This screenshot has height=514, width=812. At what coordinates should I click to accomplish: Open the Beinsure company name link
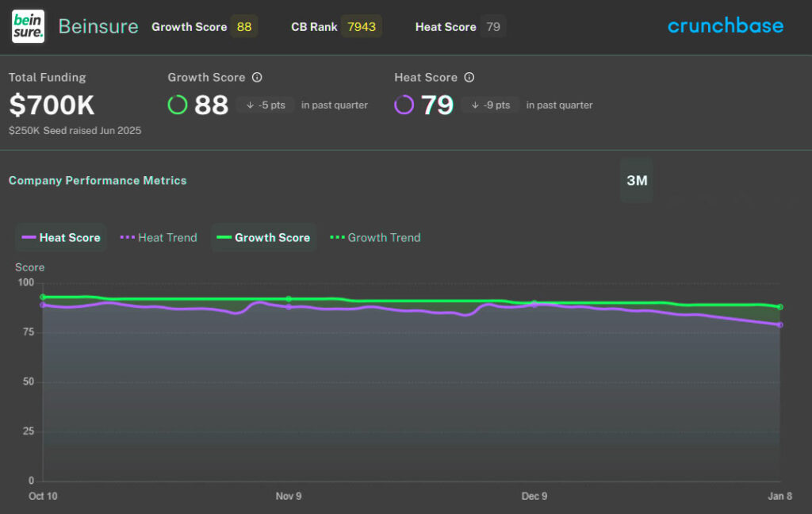tap(98, 25)
